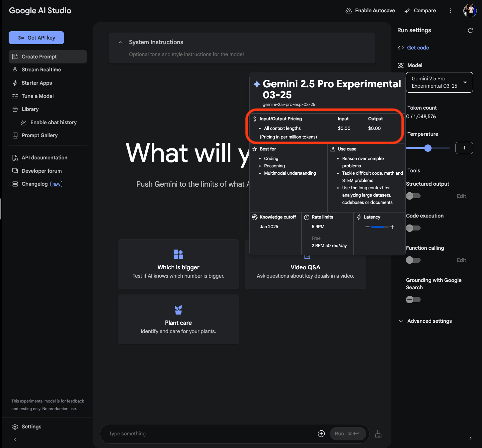Open Create Prompt in sidebar
The width and height of the screenshot is (482, 448).
(x=48, y=57)
